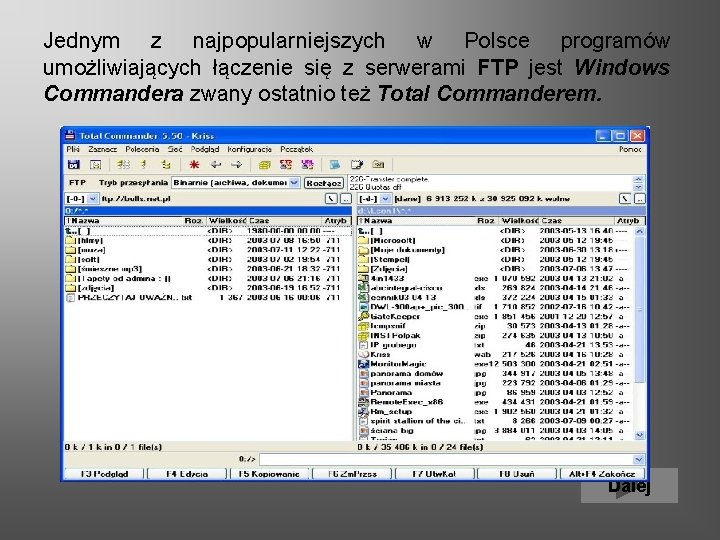
Task: Click the second toolbar icon beside the floppy disk
Action: [x=96, y=164]
